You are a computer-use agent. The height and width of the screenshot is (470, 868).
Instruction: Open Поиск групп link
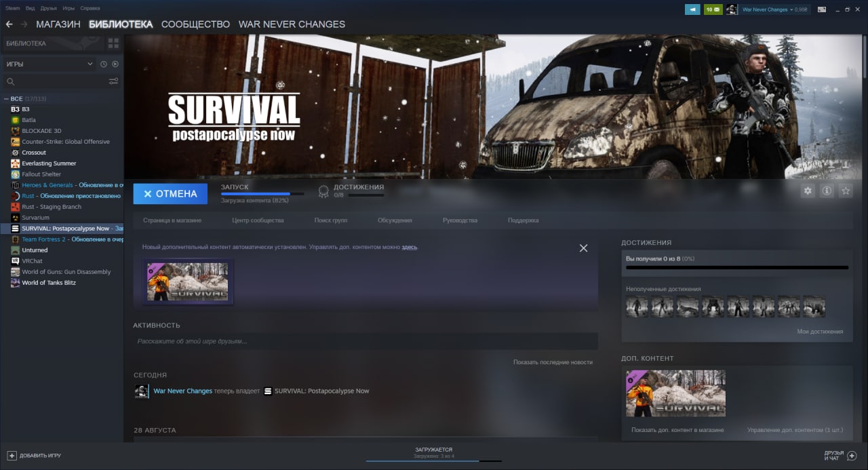point(331,220)
